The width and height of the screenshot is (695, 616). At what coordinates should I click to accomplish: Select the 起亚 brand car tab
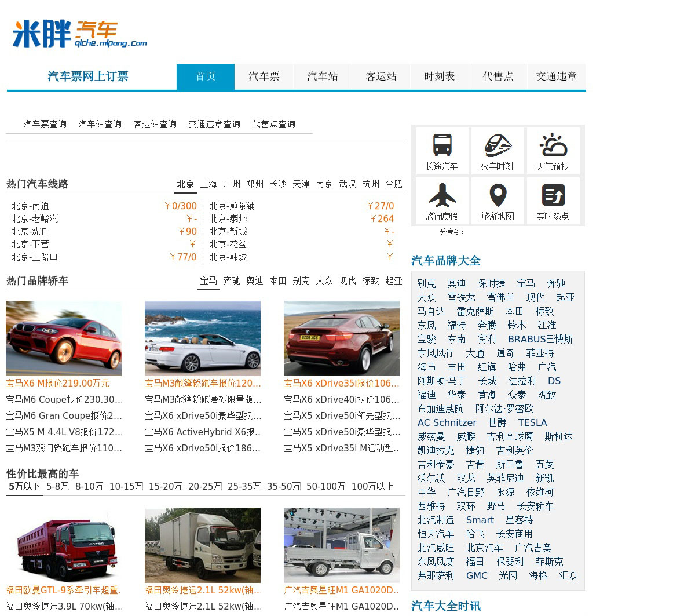click(x=394, y=280)
